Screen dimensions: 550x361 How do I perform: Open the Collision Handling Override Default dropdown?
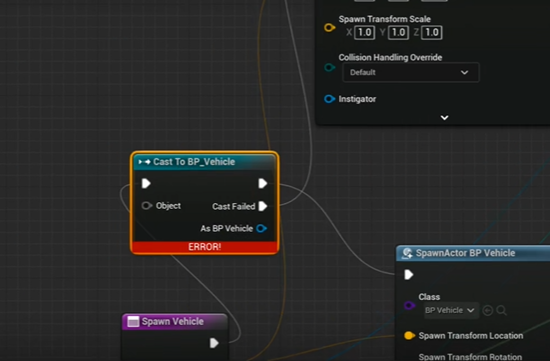(x=411, y=72)
